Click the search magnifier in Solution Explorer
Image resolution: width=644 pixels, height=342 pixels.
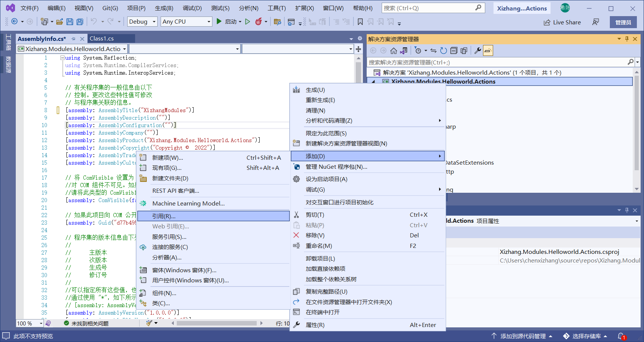point(630,62)
